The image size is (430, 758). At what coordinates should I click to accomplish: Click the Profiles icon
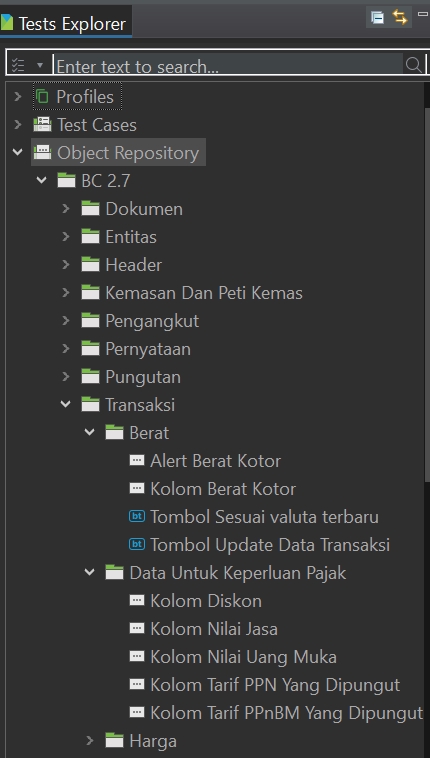pyautogui.click(x=42, y=97)
